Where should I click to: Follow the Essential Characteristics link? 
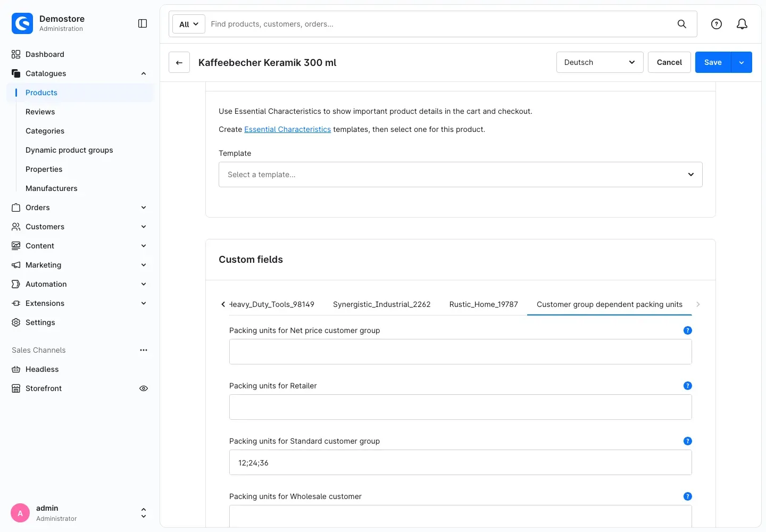(x=287, y=129)
